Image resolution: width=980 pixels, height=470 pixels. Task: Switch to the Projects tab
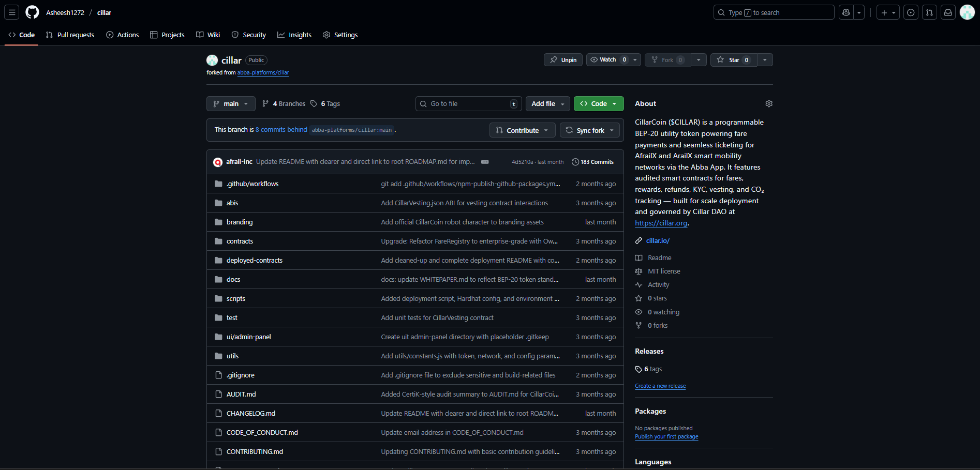coord(167,35)
